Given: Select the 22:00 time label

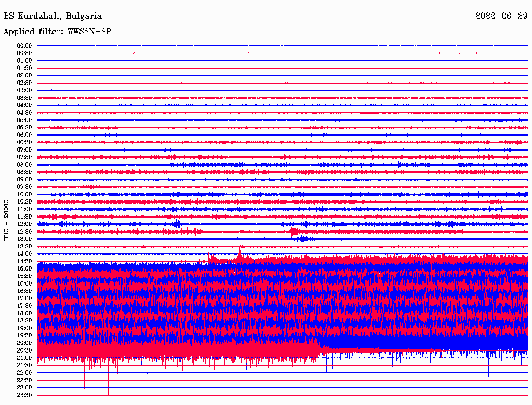Looking at the screenshot, I should tap(24, 373).
